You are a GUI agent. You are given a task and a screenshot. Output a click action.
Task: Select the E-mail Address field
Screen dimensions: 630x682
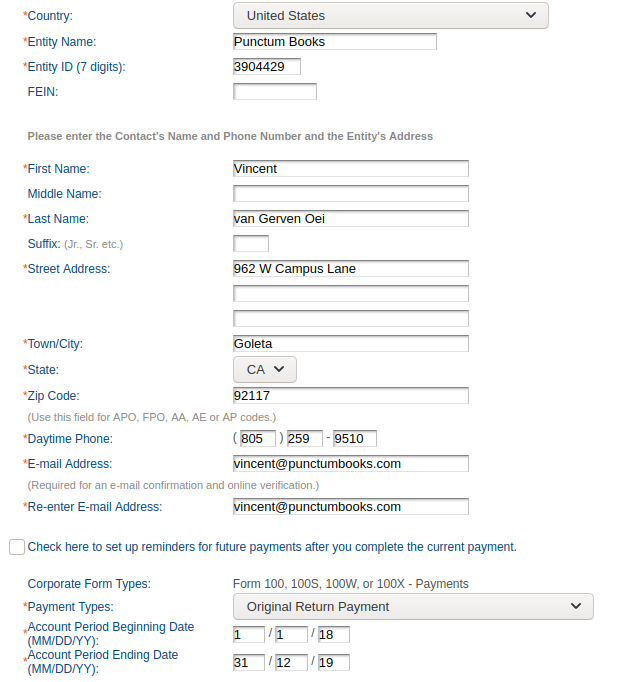click(x=350, y=464)
